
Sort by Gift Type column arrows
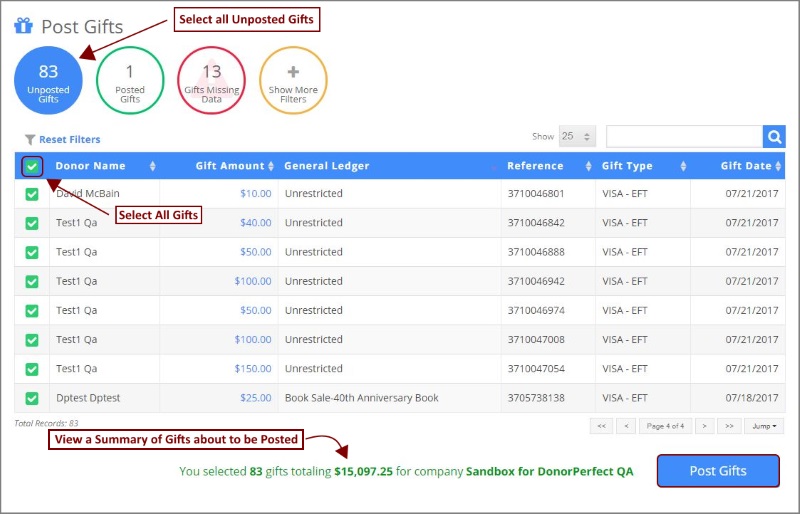(683, 166)
